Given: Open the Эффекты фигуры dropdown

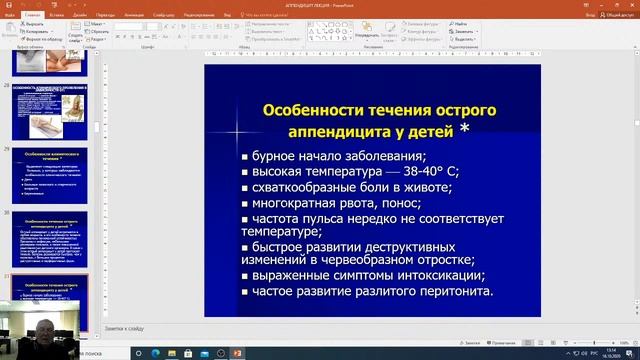Looking at the screenshot, I should pos(421,39).
